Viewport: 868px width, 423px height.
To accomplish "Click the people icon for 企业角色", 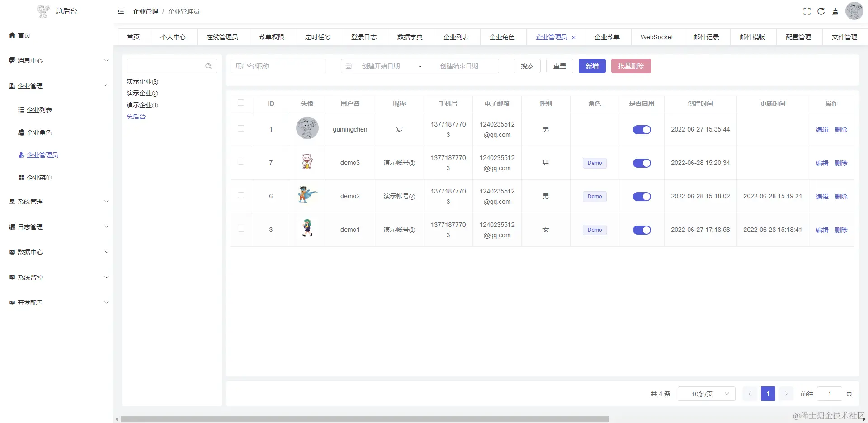I will pos(21,132).
